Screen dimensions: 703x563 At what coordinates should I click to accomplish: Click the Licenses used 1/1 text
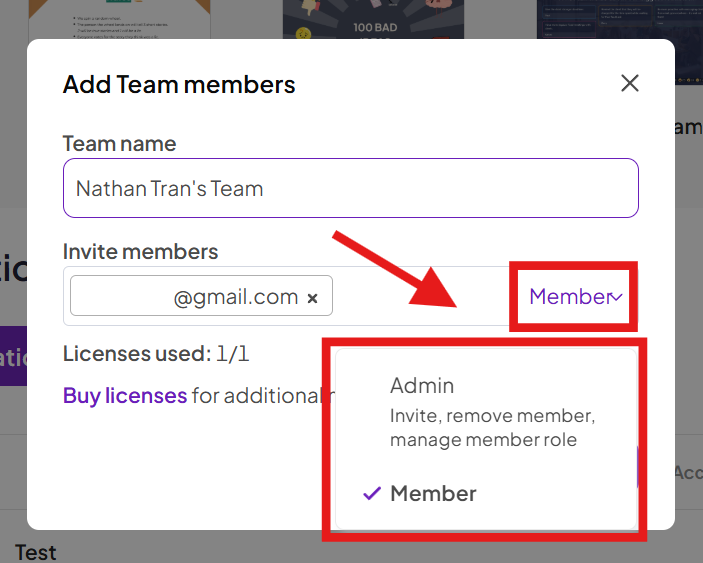[x=155, y=353]
